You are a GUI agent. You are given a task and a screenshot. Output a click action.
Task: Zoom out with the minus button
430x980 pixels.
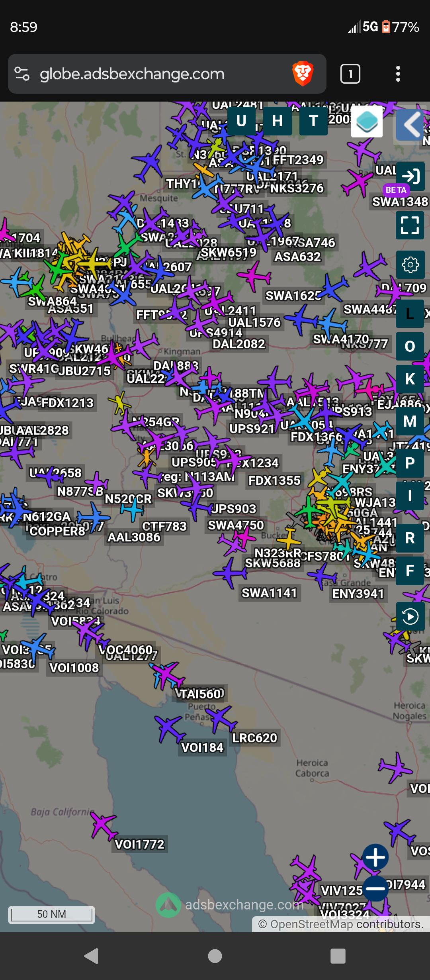tap(375, 888)
